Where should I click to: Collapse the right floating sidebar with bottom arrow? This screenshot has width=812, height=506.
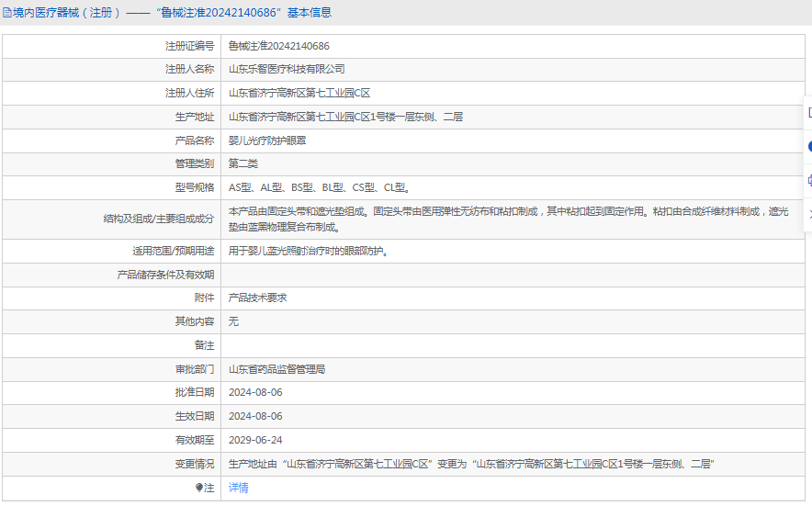click(808, 213)
